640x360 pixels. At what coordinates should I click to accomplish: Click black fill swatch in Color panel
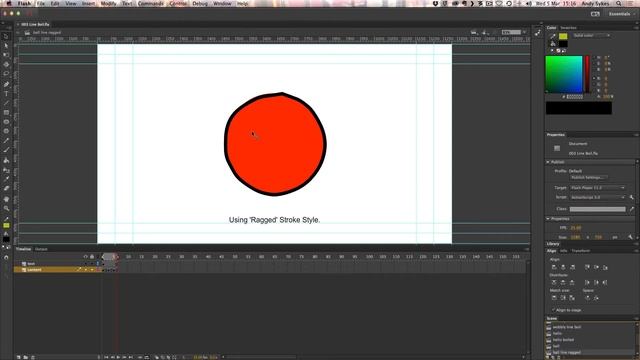tap(563, 44)
